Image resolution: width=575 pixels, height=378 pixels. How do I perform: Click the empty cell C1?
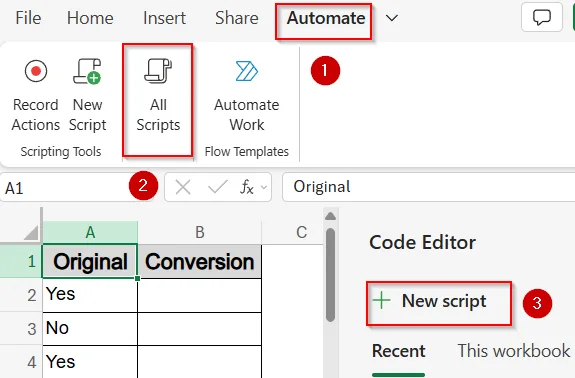click(293, 261)
